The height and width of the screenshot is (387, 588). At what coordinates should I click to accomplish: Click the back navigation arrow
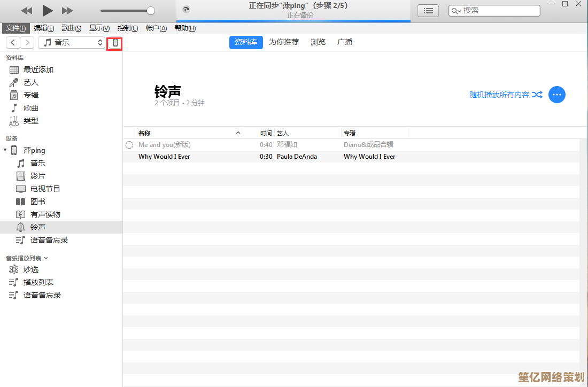[x=13, y=42]
